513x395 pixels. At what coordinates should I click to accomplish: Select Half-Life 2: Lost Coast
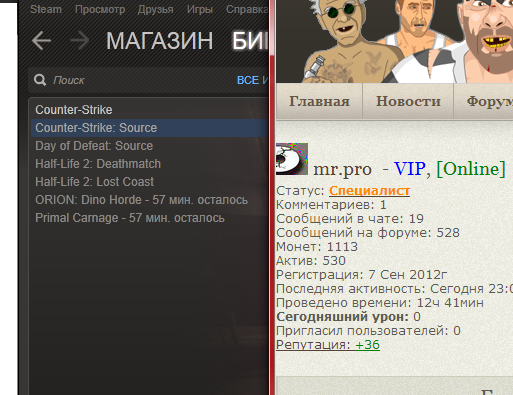click(x=149, y=182)
